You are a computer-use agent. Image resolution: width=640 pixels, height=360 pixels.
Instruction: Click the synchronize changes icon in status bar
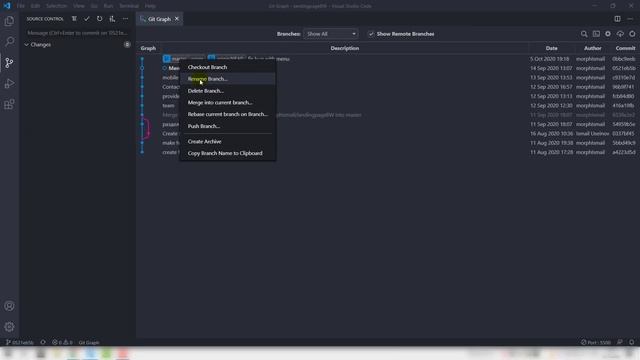click(x=43, y=342)
